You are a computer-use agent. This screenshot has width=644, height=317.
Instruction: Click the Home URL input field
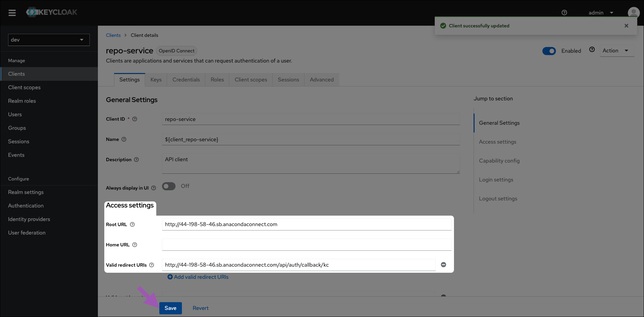click(306, 245)
